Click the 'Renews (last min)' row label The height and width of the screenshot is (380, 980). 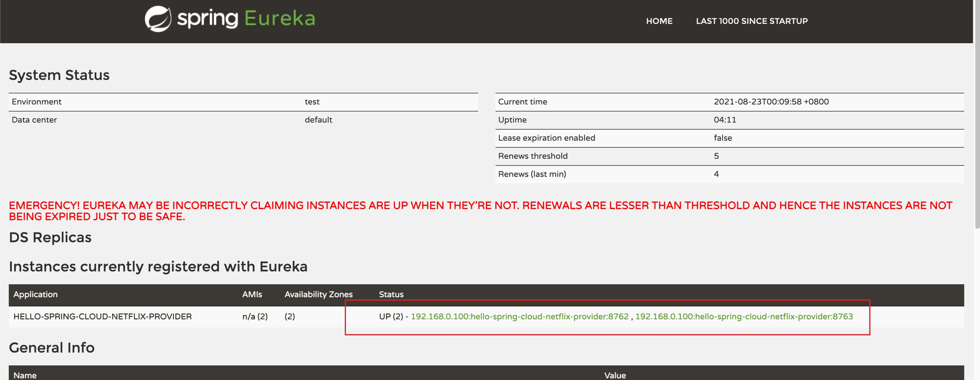pos(532,174)
